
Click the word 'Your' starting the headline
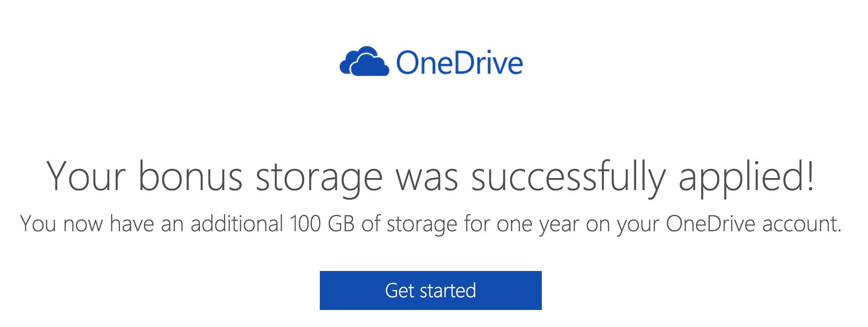[86, 176]
